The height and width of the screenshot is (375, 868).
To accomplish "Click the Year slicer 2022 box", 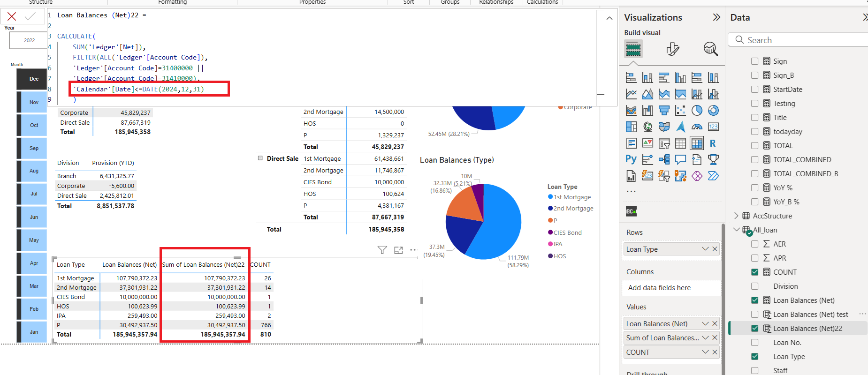I will 29,40.
